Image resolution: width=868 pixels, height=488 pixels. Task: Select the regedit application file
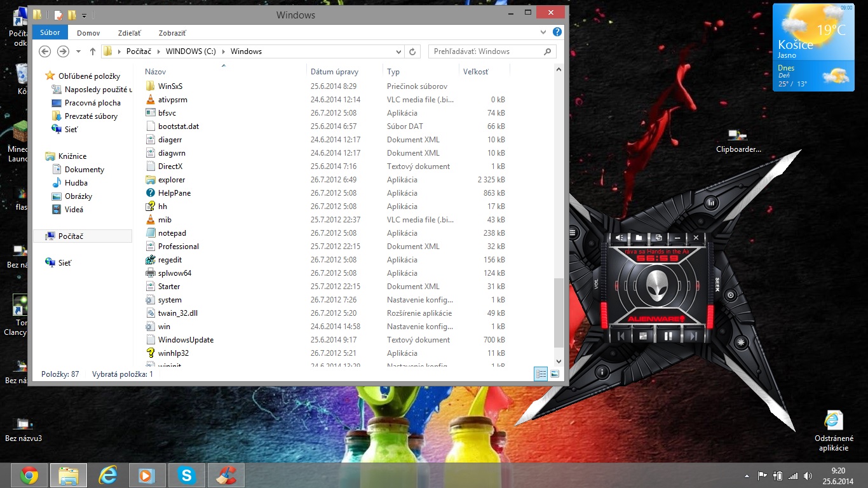325,260
